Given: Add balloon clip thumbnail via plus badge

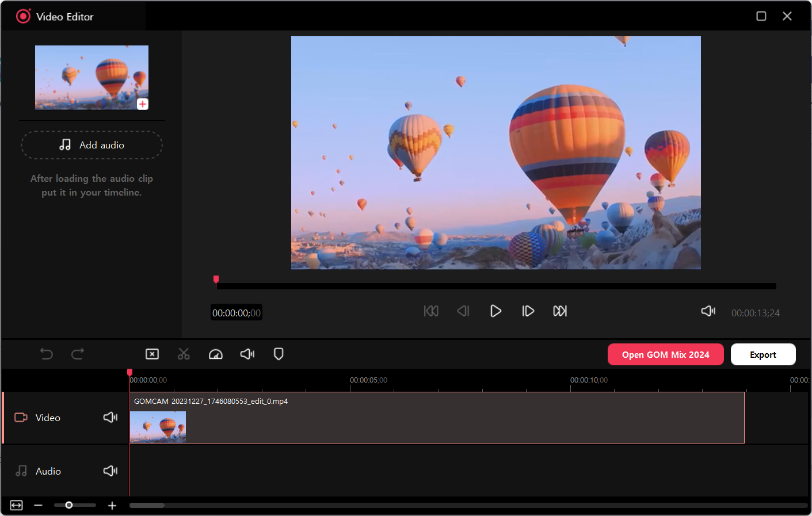Looking at the screenshot, I should click(x=143, y=104).
